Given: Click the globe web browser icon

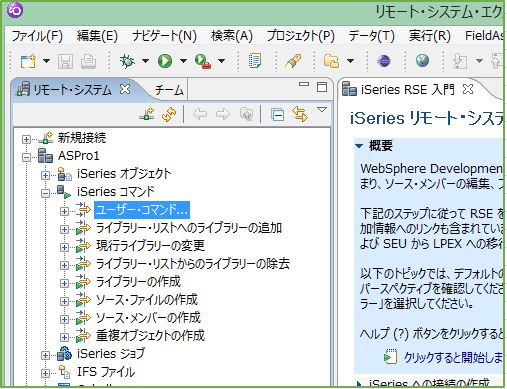Looking at the screenshot, I should click(x=422, y=61).
